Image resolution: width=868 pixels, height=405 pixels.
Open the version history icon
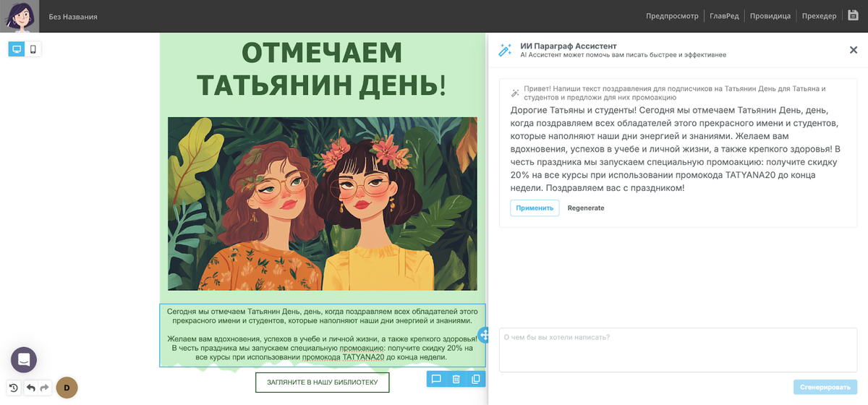point(14,388)
